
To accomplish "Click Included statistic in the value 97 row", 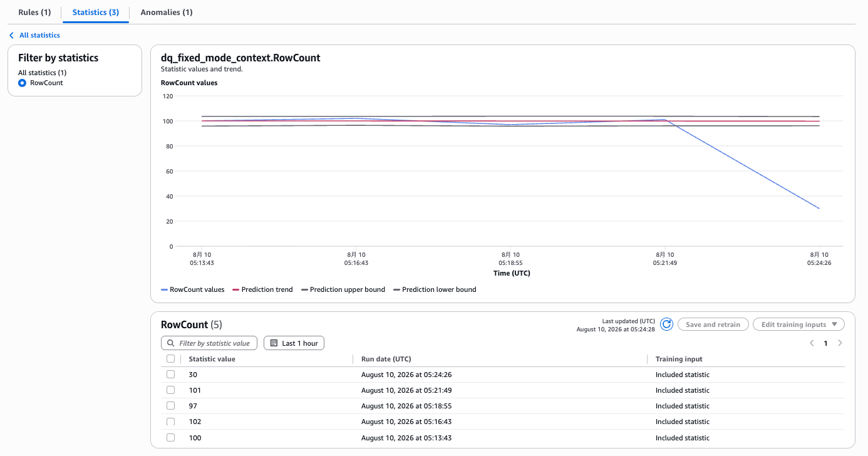I will point(683,406).
